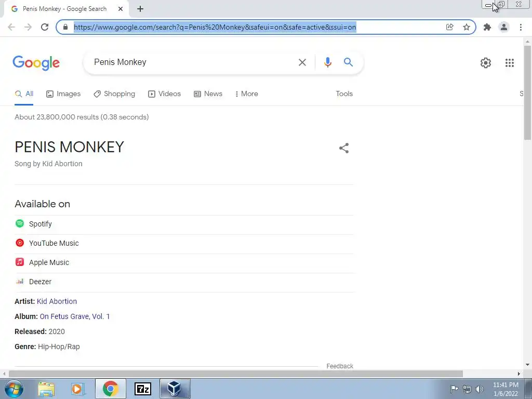Screen dimensions: 532x399
Task: Start voice search with the microphone icon
Action: (x=327, y=62)
